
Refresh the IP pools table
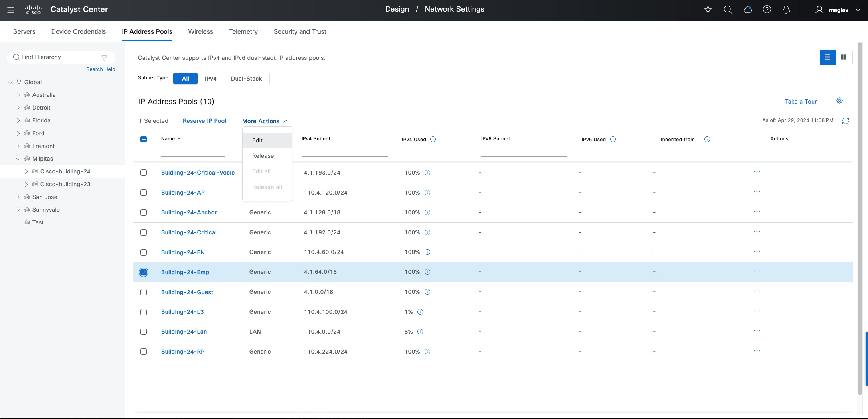(x=846, y=121)
